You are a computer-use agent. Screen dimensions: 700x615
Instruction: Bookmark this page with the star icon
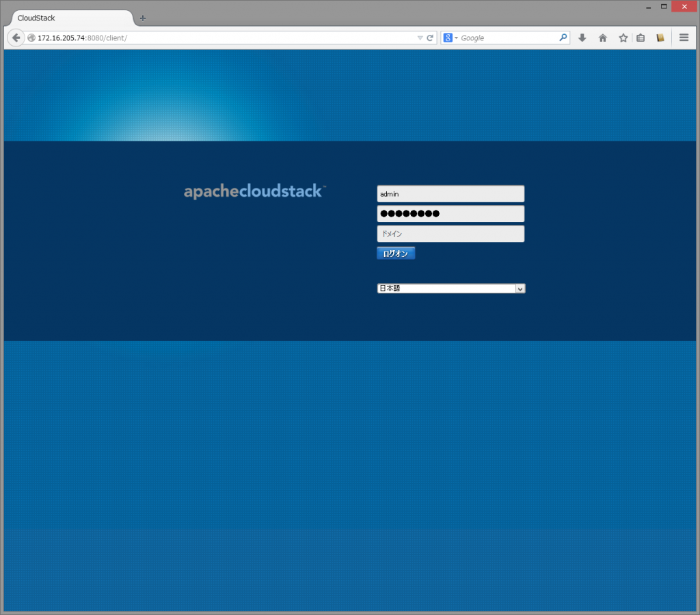click(623, 38)
